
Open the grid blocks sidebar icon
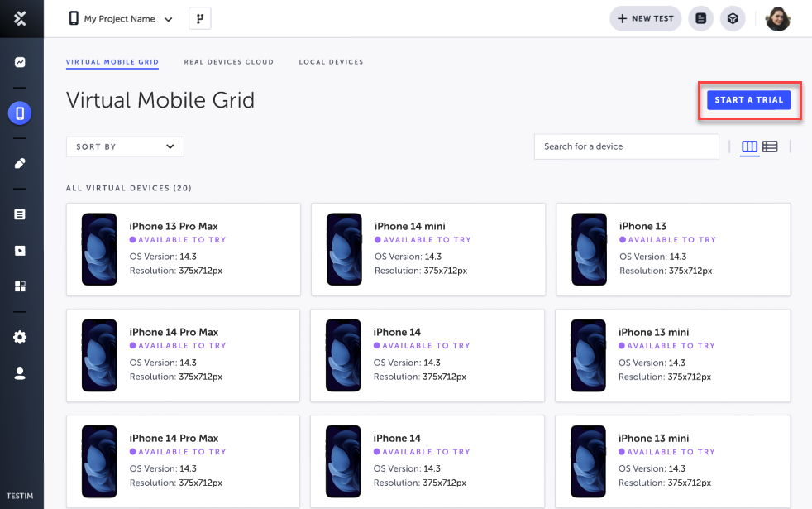(x=20, y=286)
